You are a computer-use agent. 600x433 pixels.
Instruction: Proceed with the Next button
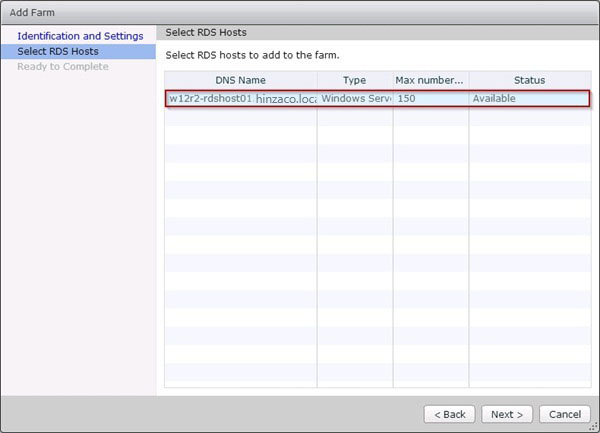point(507,414)
